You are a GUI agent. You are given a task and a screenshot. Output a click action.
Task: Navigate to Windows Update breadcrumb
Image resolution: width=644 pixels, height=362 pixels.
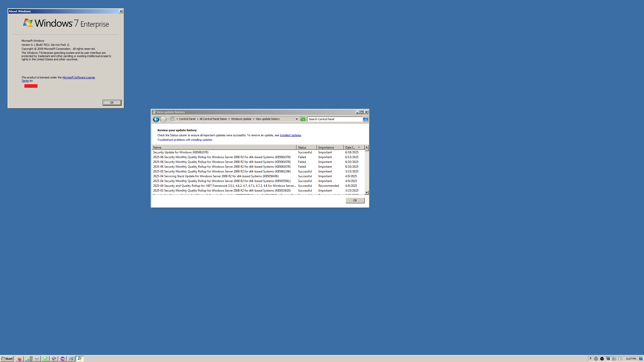coord(241,119)
